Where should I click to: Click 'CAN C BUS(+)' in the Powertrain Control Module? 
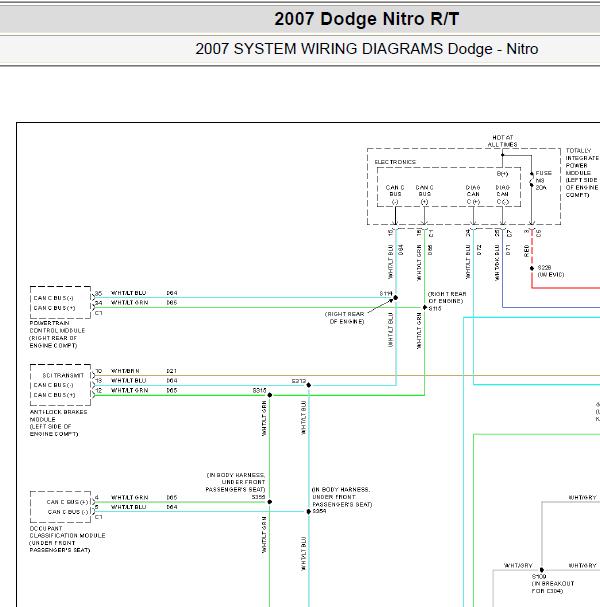tap(54, 308)
